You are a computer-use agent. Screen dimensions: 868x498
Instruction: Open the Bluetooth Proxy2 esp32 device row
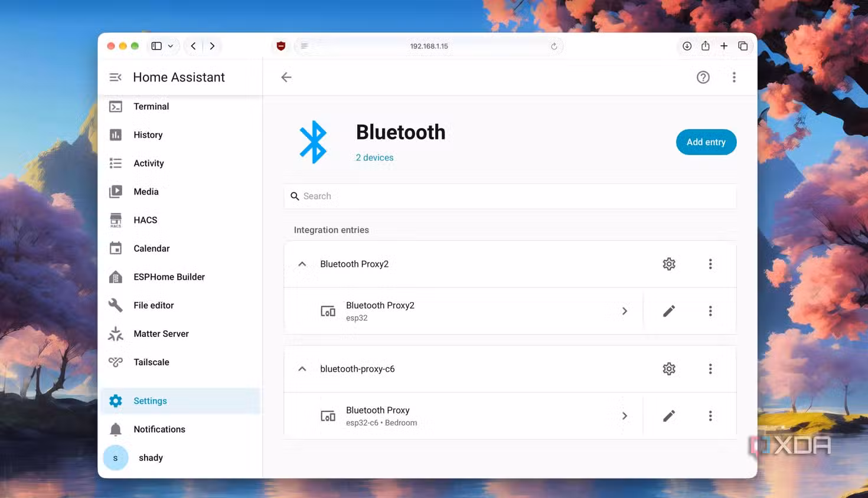(464, 311)
